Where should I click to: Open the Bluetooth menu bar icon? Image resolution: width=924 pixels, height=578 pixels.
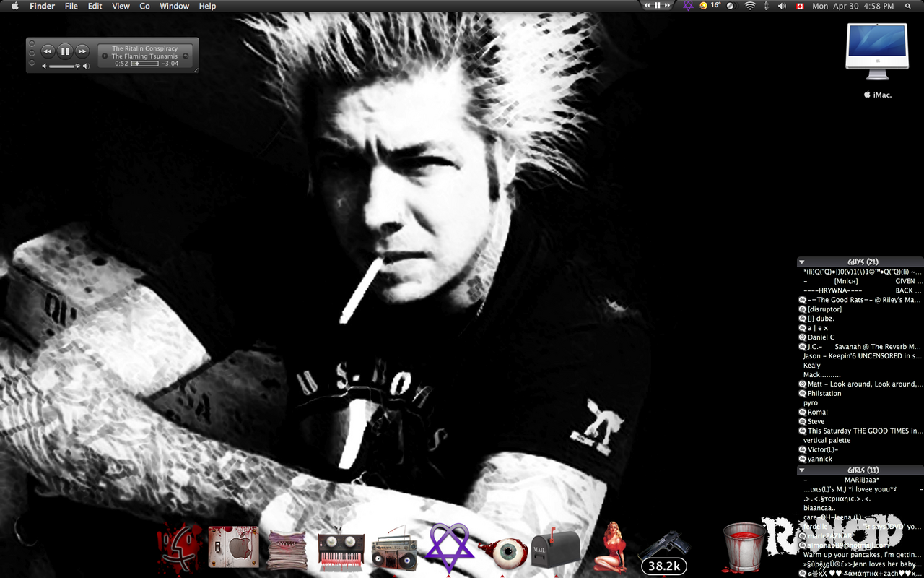(x=766, y=6)
